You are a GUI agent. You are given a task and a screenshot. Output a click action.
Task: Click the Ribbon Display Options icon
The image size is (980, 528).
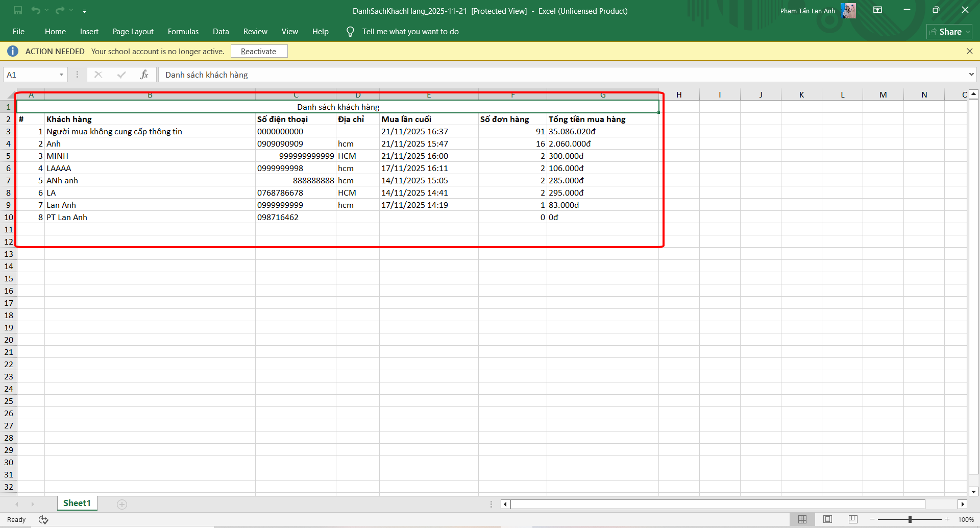coord(878,10)
